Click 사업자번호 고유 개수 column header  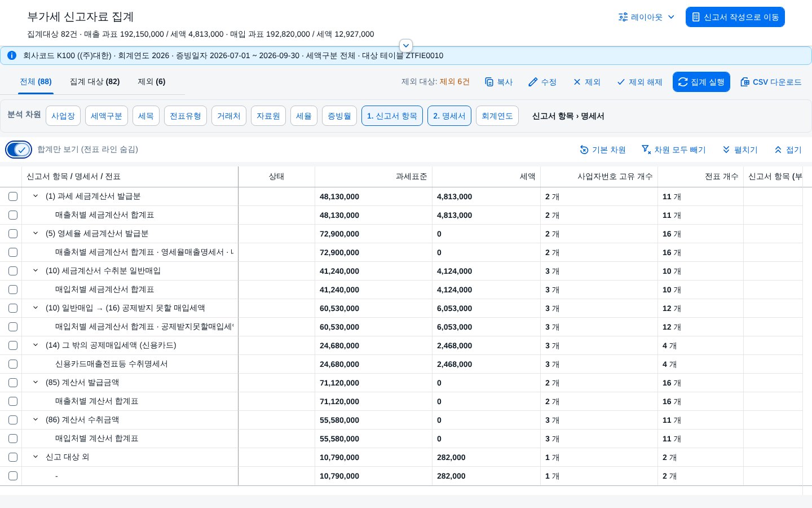[x=599, y=177]
